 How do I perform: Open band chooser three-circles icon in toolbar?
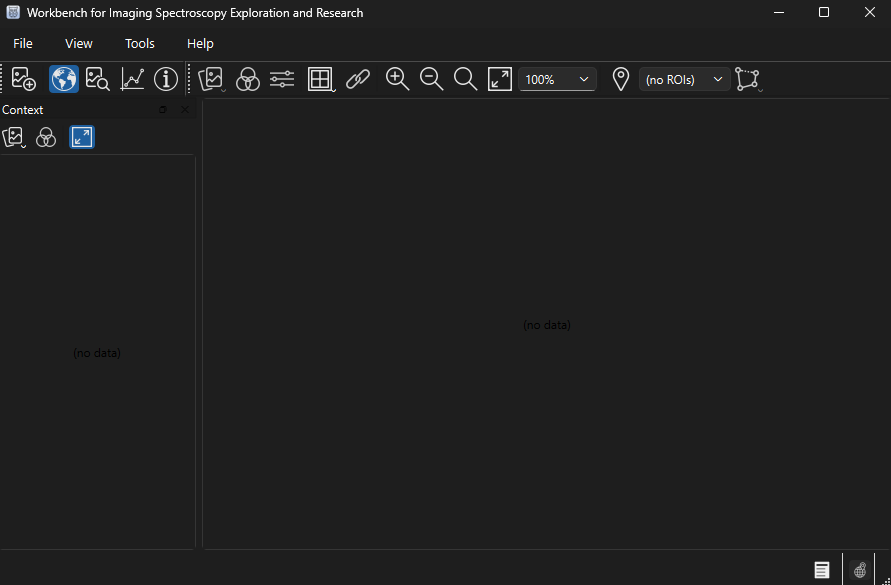[x=248, y=79]
